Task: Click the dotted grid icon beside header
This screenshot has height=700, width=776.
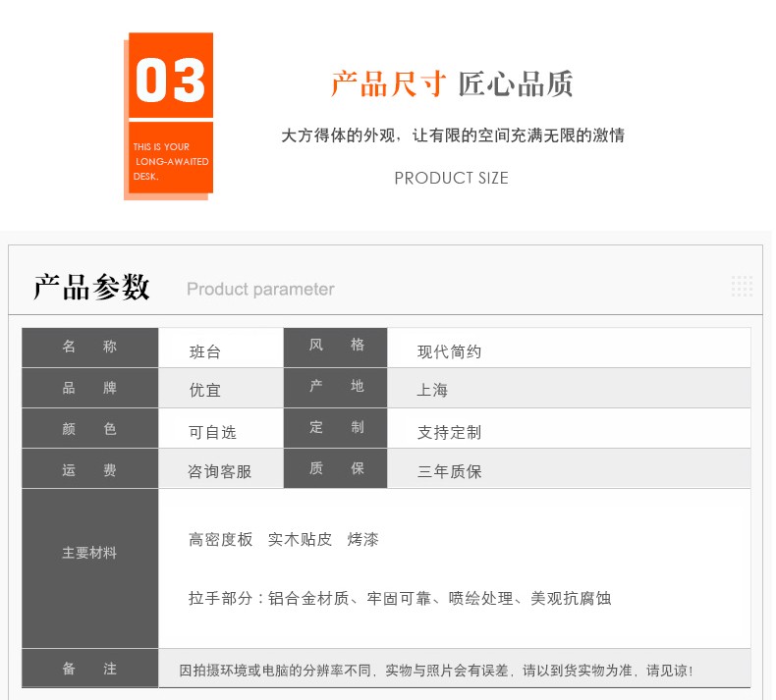Action: (742, 287)
